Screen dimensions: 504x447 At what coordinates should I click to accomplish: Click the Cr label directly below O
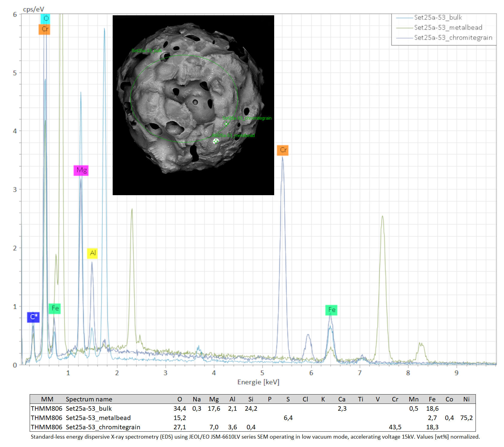tap(44, 29)
